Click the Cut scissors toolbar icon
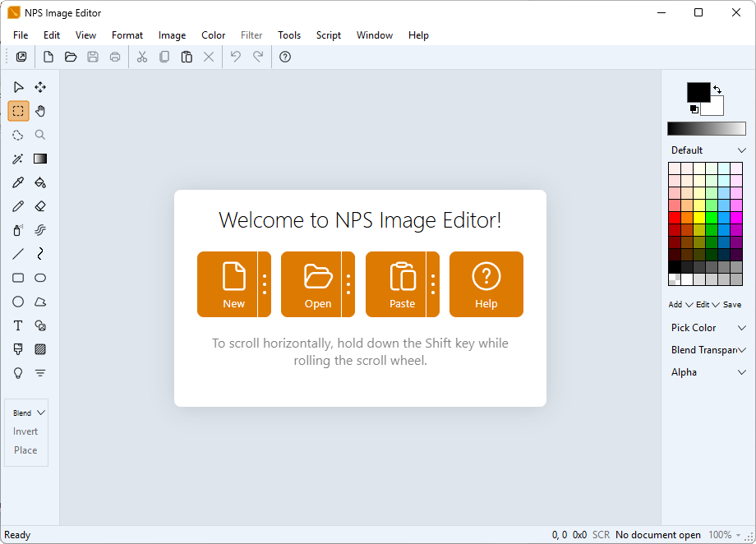Screen dimensions: 756x544 141,57
